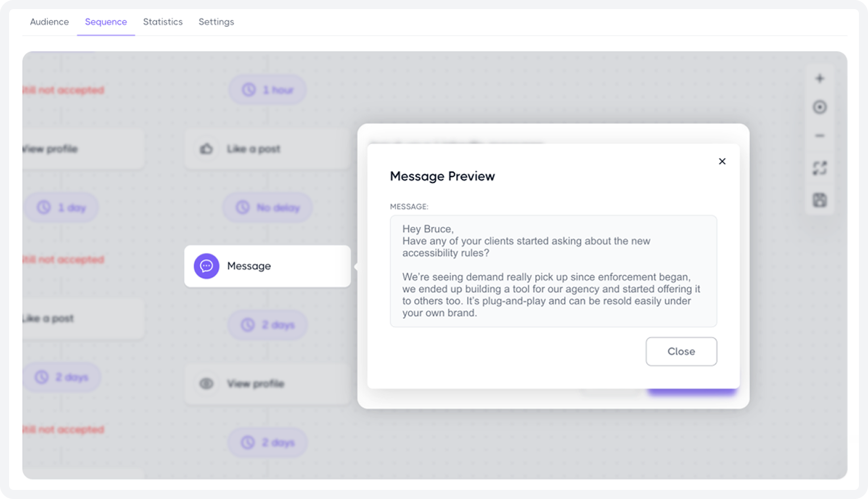Dismiss the preview using the X icon
868x499 pixels.
pyautogui.click(x=722, y=161)
